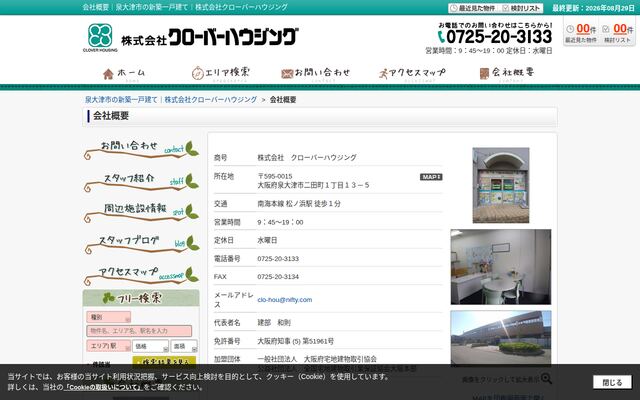Open the Cookieの取扱いについて link
The width and height of the screenshot is (640, 400).
pyautogui.click(x=103, y=387)
